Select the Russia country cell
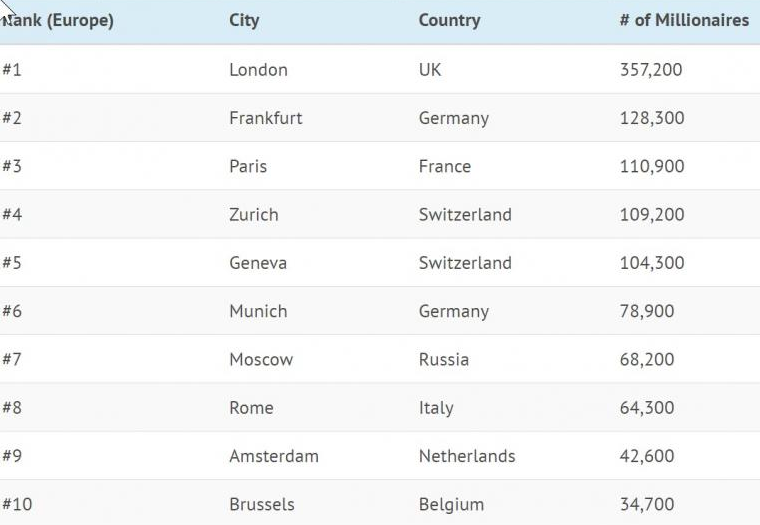The image size is (760, 525). coord(443,360)
